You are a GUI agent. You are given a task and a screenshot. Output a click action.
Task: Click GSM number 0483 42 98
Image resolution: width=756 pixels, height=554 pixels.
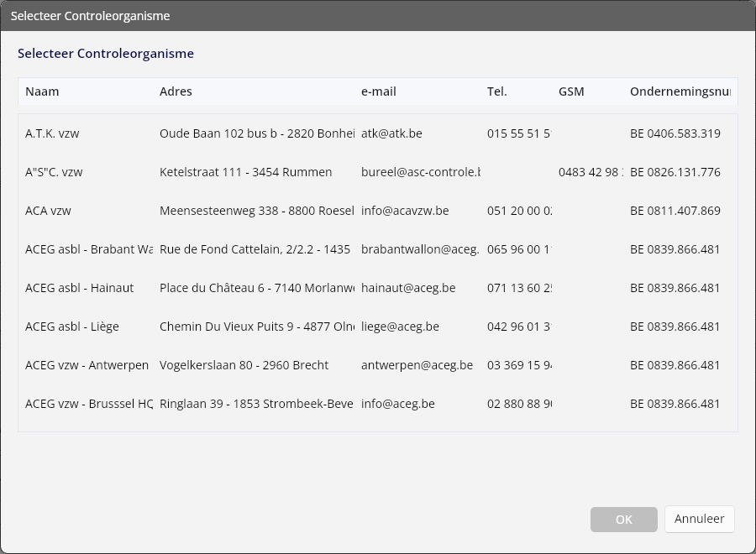tap(591, 172)
